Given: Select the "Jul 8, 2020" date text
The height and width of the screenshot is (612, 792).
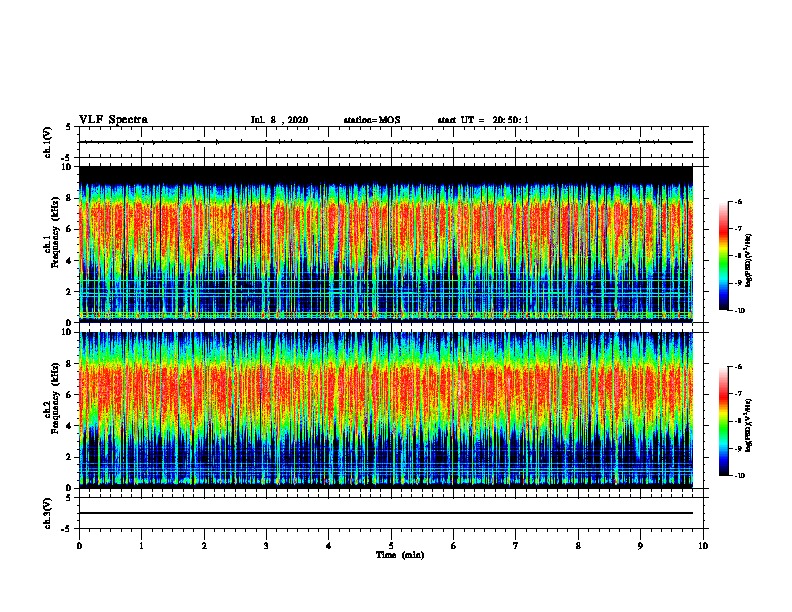Looking at the screenshot, I should pyautogui.click(x=279, y=120).
